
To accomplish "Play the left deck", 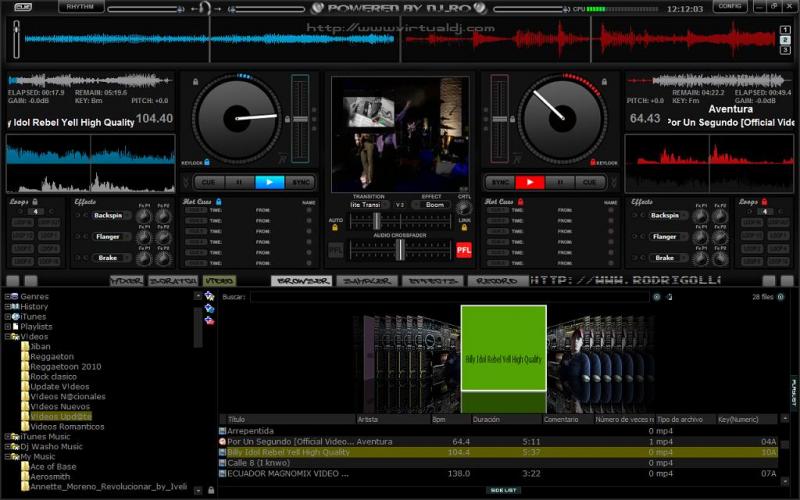I will click(x=269, y=182).
